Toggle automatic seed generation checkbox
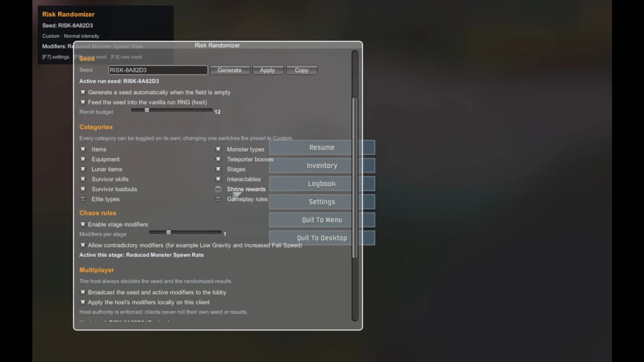 pyautogui.click(x=83, y=92)
